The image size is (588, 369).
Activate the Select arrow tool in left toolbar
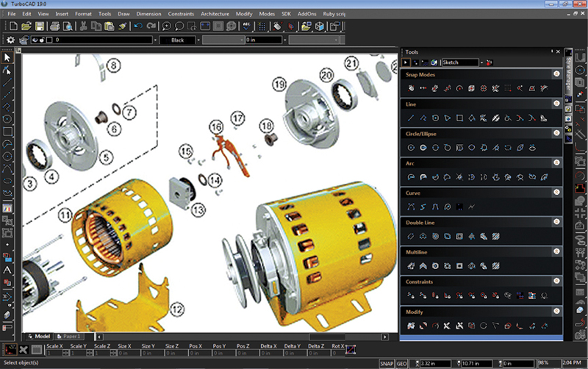(7, 57)
